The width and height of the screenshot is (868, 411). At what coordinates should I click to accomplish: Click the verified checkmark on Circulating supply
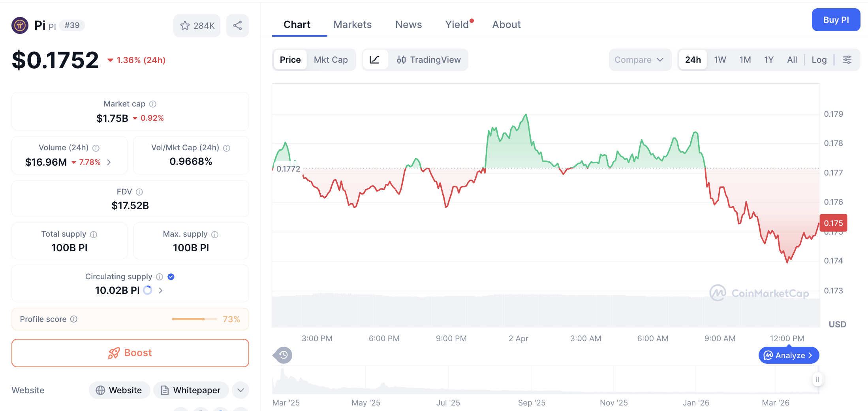(x=171, y=276)
